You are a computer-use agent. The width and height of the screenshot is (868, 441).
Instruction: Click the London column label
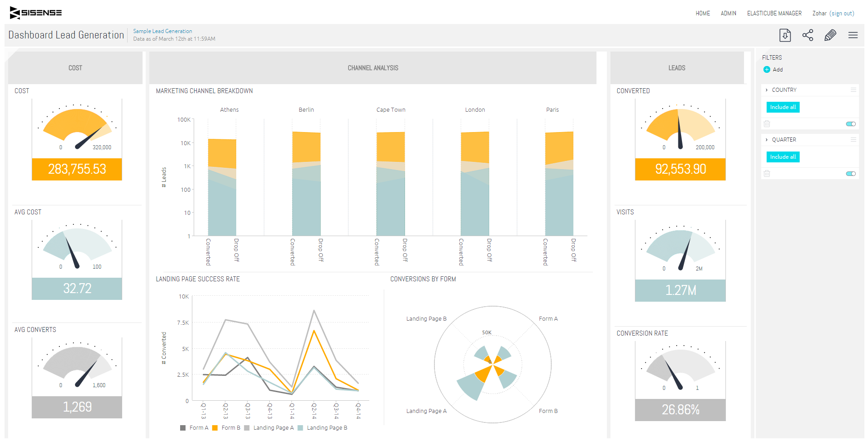475,110
